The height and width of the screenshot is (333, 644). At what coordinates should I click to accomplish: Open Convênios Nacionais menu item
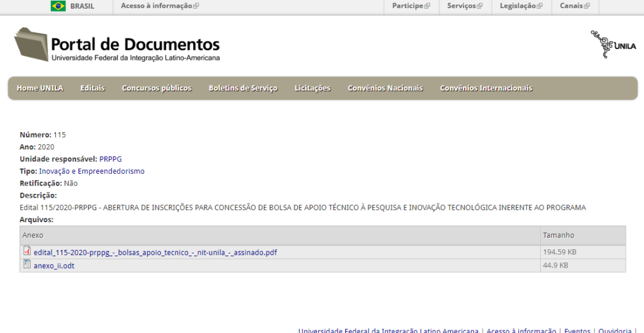pyautogui.click(x=385, y=88)
